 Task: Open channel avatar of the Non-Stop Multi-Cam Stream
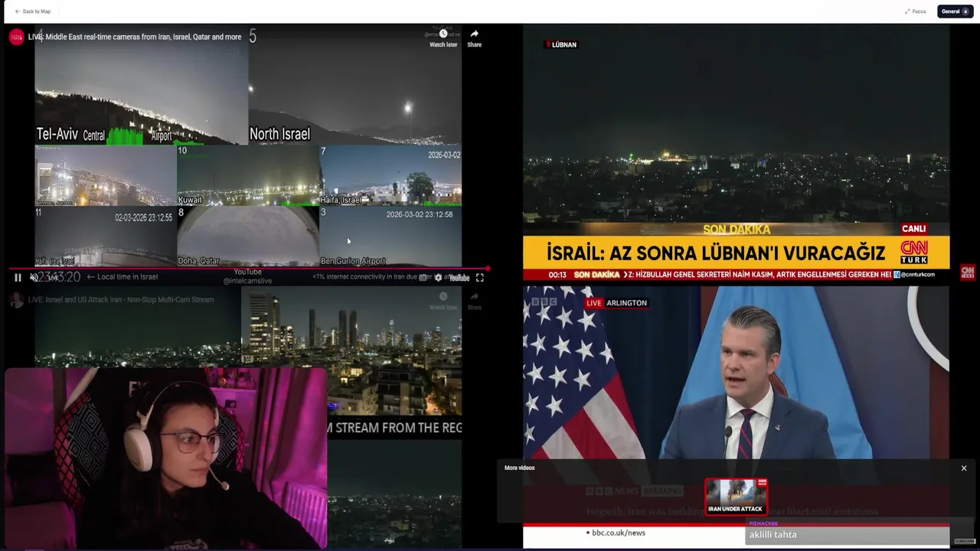(x=17, y=300)
